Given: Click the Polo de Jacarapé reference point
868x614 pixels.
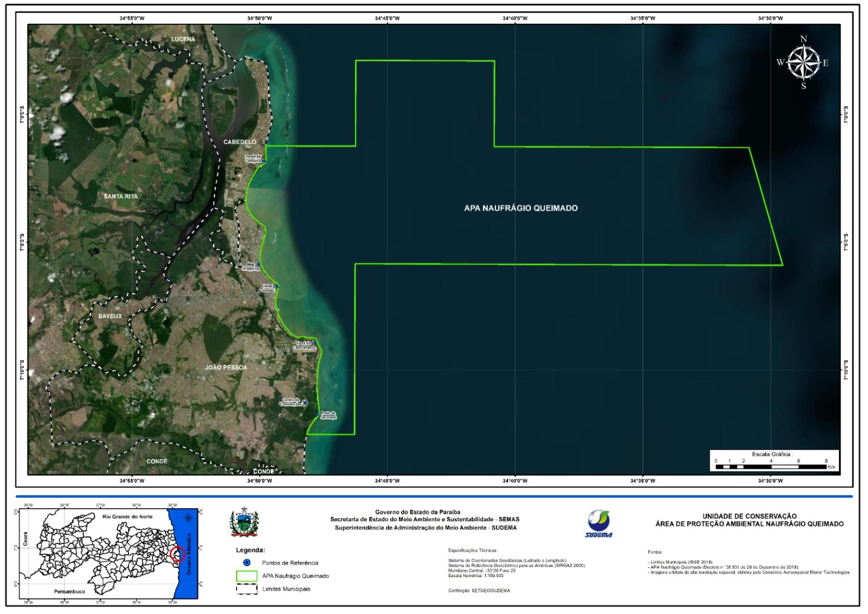Looking at the screenshot, I should pyautogui.click(x=317, y=414).
